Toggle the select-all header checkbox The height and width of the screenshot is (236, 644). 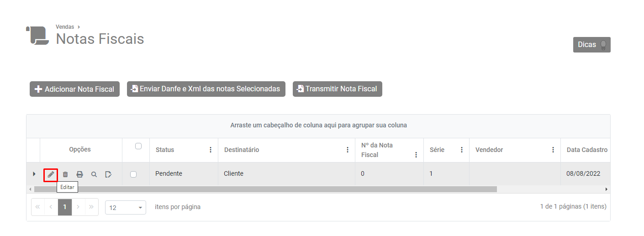pyautogui.click(x=138, y=146)
